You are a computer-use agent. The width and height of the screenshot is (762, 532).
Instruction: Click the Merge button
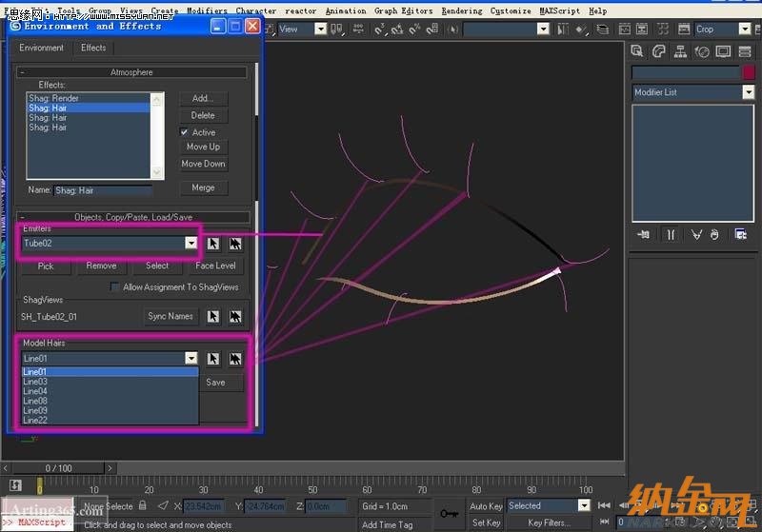(x=203, y=187)
